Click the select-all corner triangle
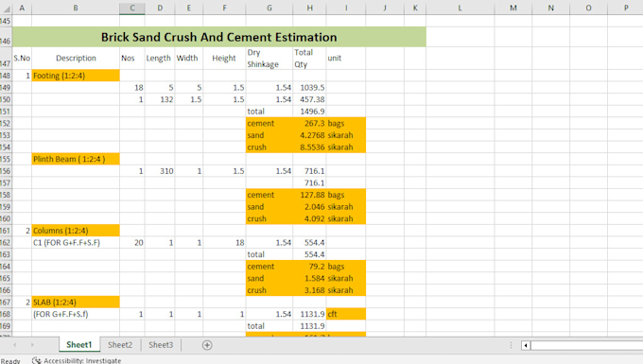 (x=7, y=9)
